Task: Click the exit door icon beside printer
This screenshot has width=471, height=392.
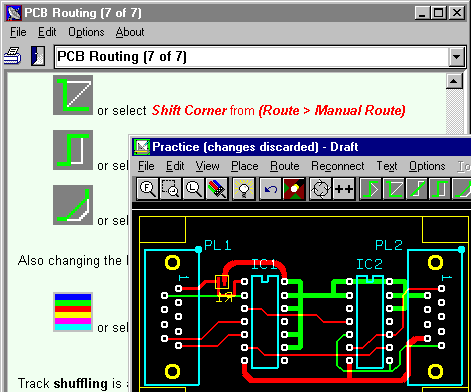Action: (38, 56)
